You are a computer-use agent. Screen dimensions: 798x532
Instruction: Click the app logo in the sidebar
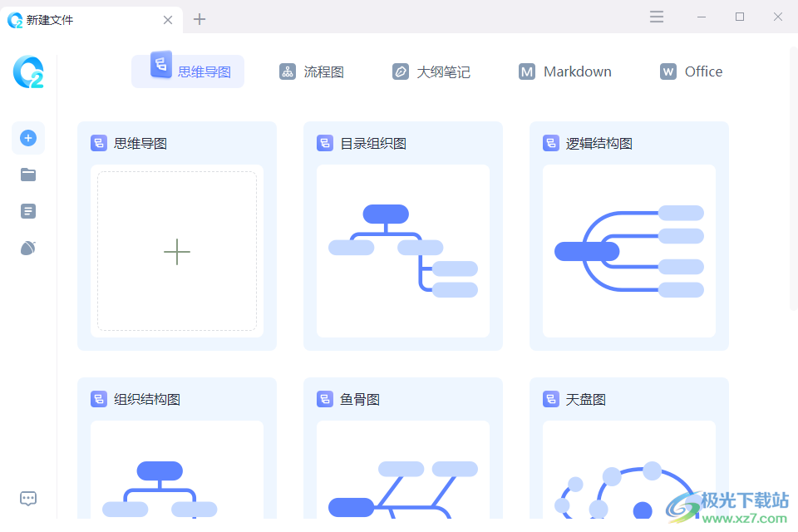tap(28, 71)
